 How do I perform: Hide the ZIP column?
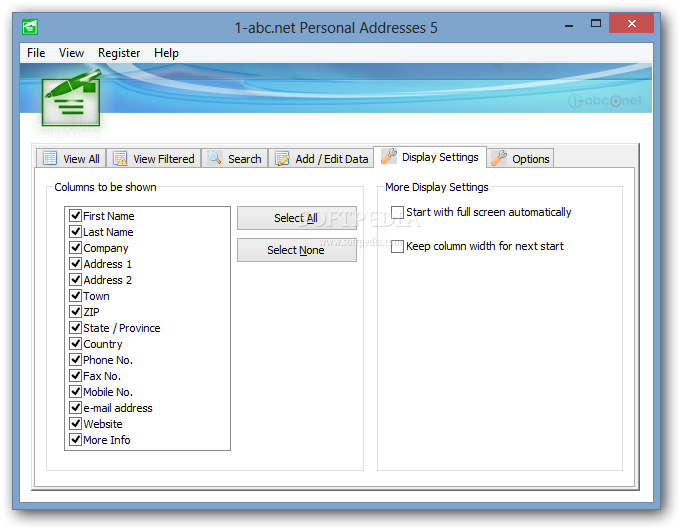pyautogui.click(x=76, y=311)
